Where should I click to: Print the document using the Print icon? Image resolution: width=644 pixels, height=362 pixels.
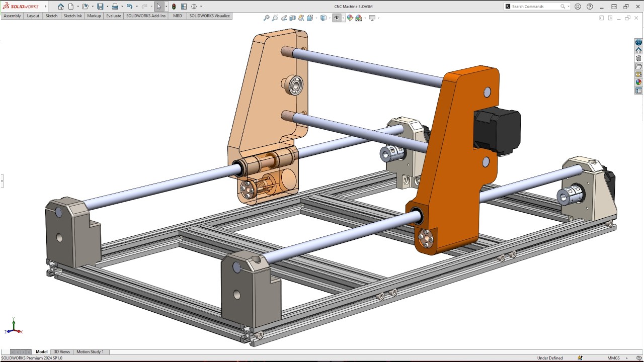pyautogui.click(x=115, y=7)
